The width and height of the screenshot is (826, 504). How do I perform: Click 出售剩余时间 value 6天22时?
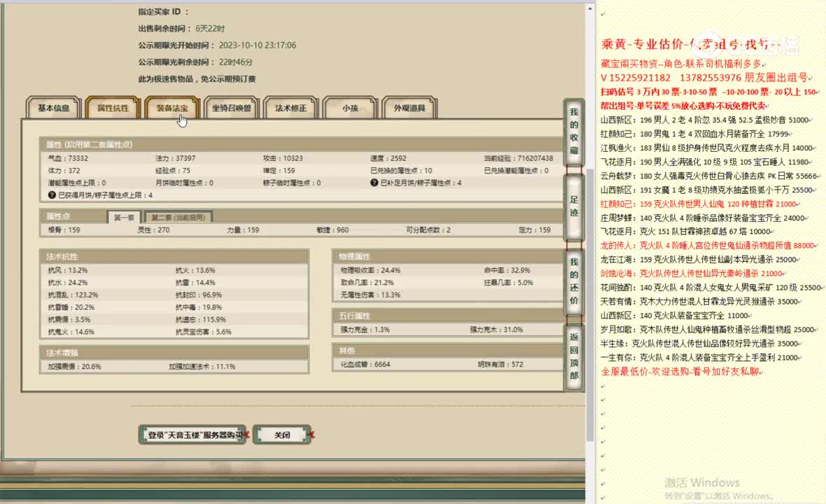point(210,29)
